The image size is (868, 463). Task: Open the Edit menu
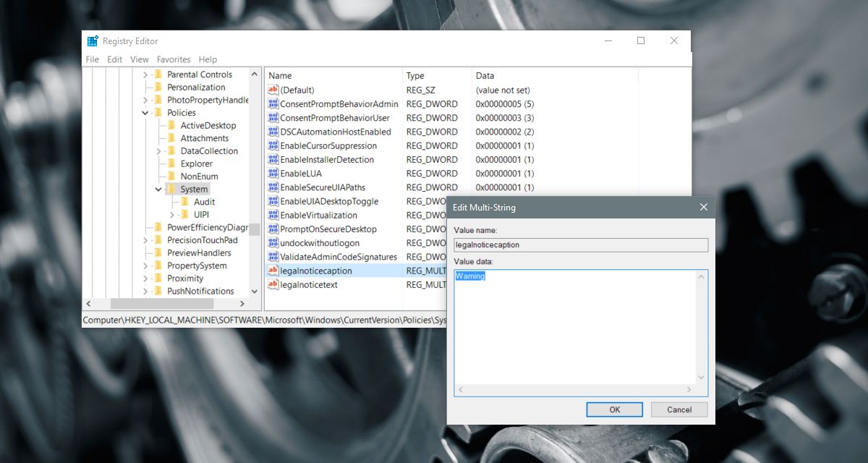tap(114, 59)
